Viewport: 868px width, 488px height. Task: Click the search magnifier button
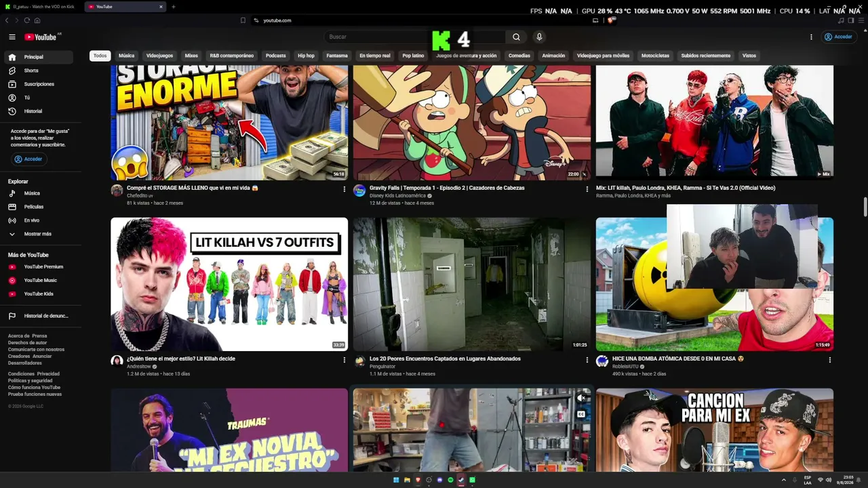point(516,37)
